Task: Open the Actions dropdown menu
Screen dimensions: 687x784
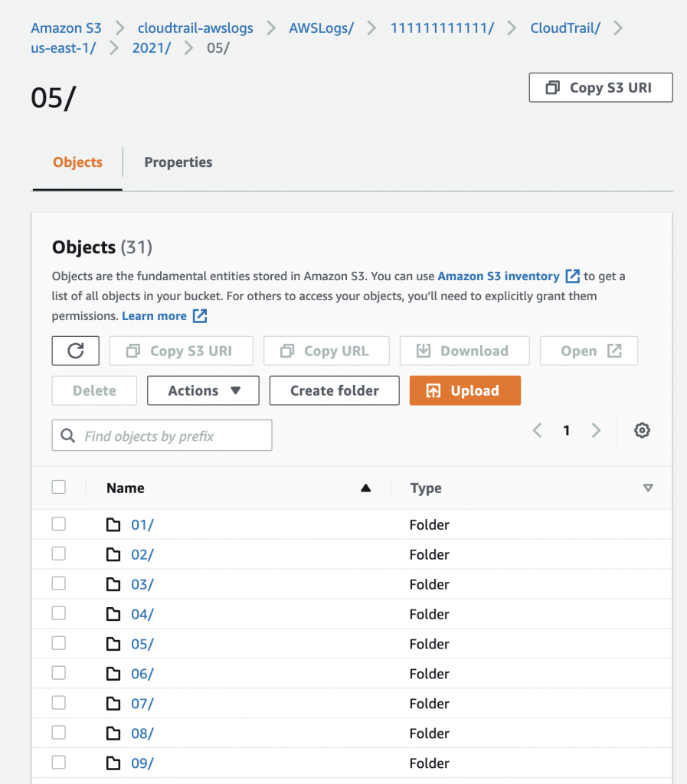Action: pos(202,390)
